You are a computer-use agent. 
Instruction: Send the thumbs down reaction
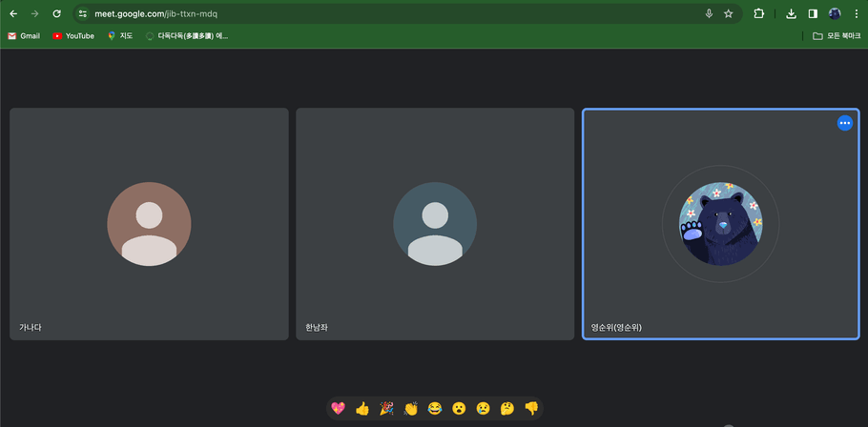tap(531, 409)
